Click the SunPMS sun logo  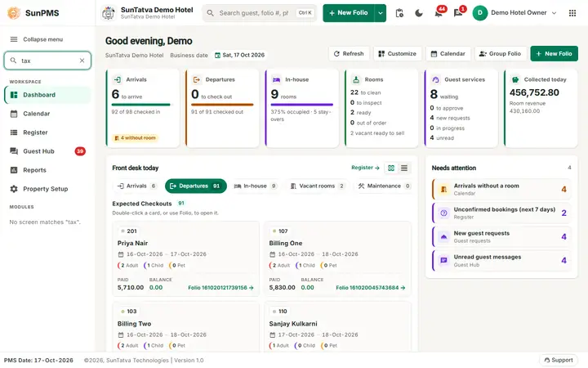(x=14, y=13)
